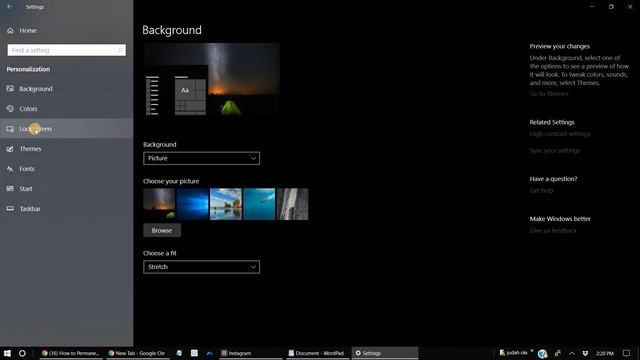
Task: Go back with the Settings back arrow
Action: pyautogui.click(x=9, y=7)
